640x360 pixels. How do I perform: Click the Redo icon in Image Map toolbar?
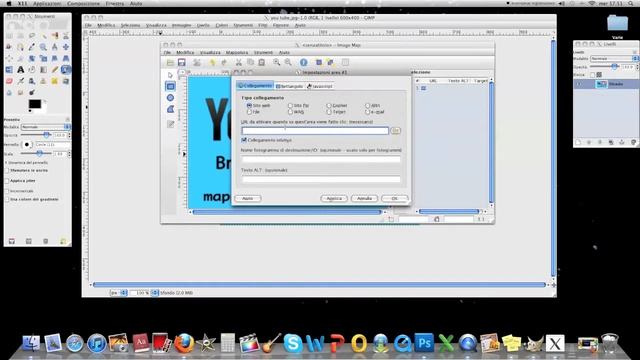[x=224, y=62]
